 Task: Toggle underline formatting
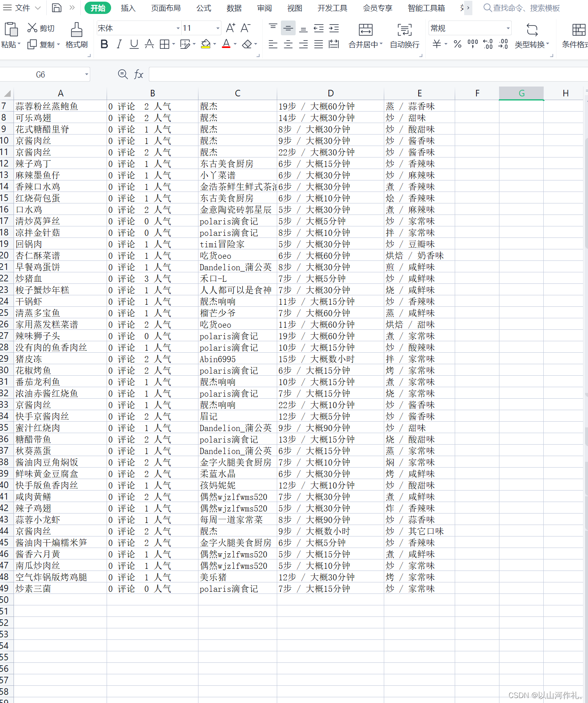coord(134,44)
